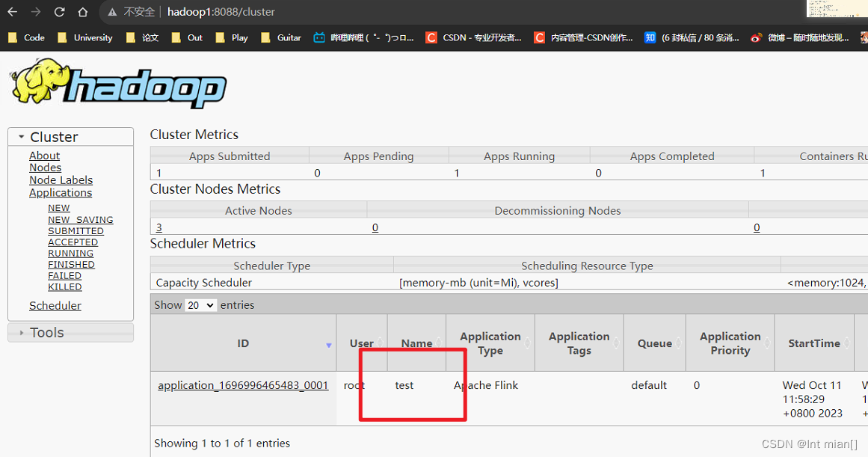The image size is (868, 457).
Task: Open the Out bookmark folder
Action: (x=187, y=37)
